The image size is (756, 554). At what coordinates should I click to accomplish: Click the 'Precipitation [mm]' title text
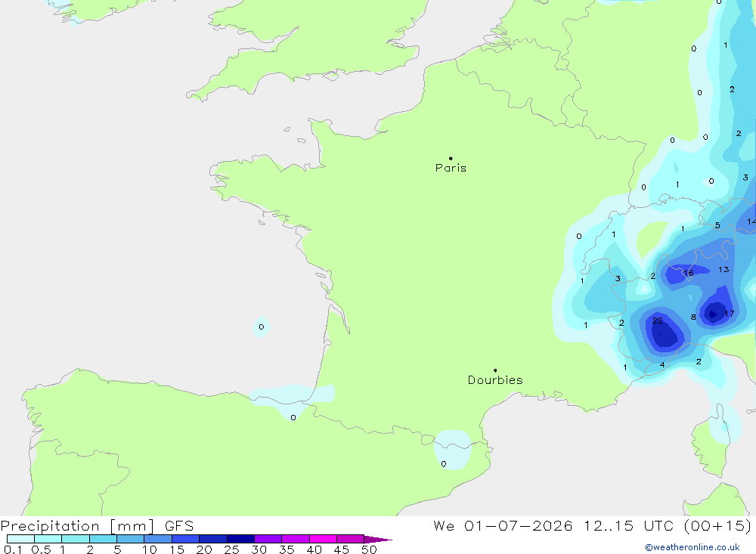(78, 525)
